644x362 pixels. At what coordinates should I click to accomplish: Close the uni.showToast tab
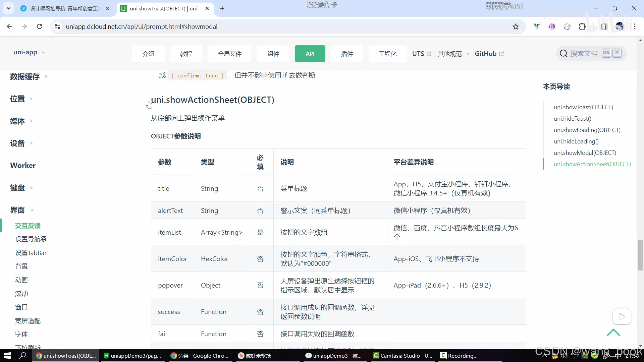[207, 8]
